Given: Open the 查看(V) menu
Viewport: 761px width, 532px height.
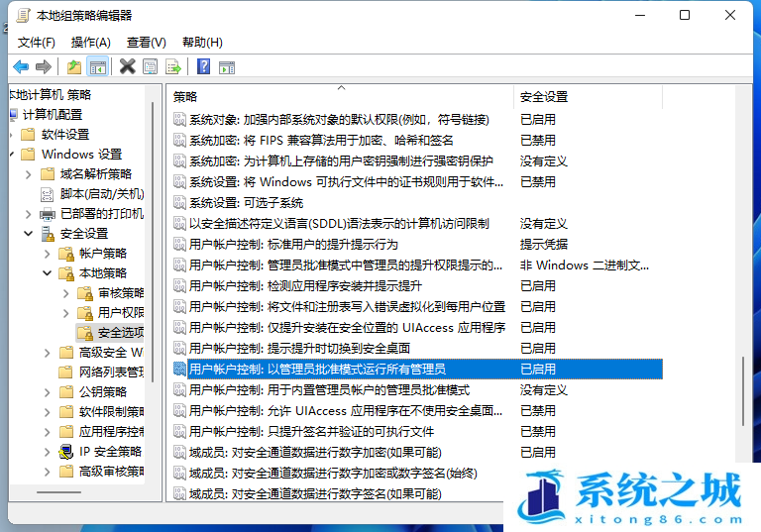Looking at the screenshot, I should click(x=146, y=42).
